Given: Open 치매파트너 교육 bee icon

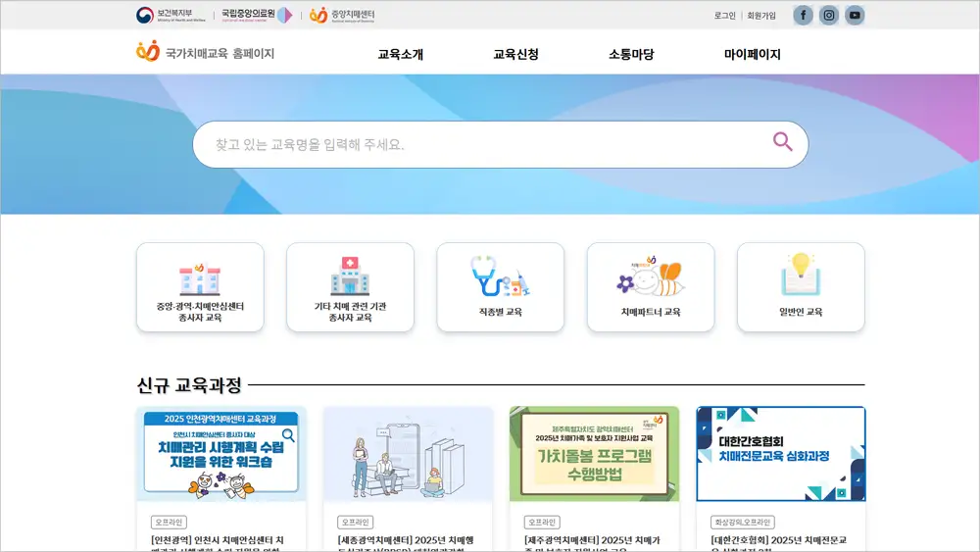Looking at the screenshot, I should 650,277.
